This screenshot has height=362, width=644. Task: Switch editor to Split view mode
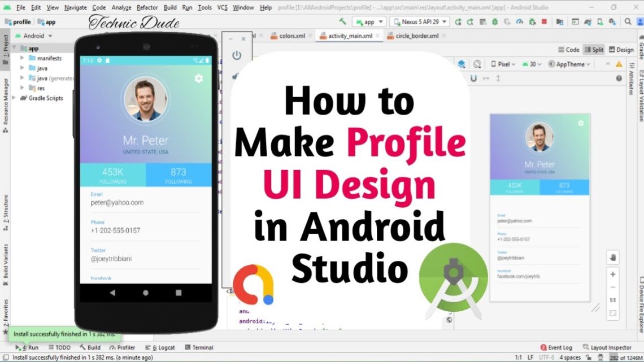[x=594, y=50]
